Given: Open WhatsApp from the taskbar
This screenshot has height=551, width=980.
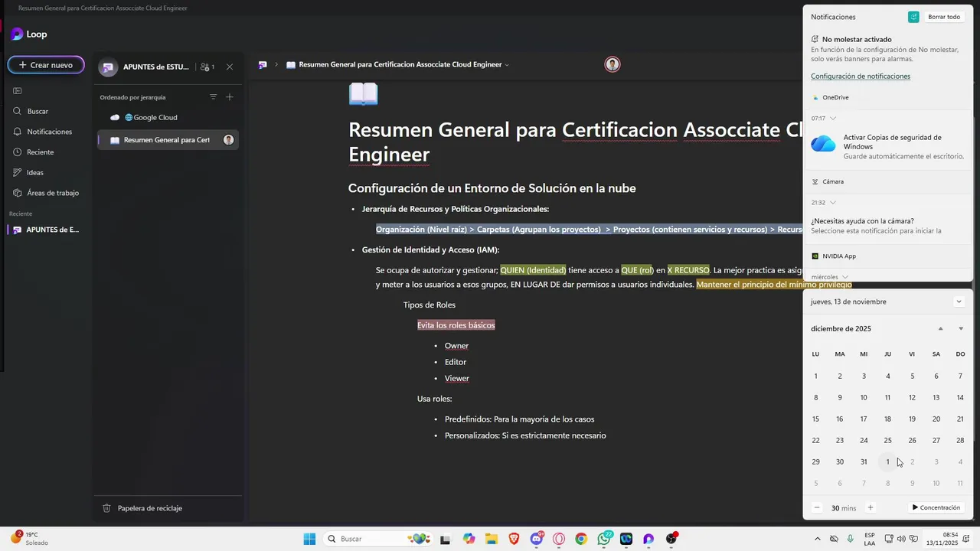Looking at the screenshot, I should 604,539.
